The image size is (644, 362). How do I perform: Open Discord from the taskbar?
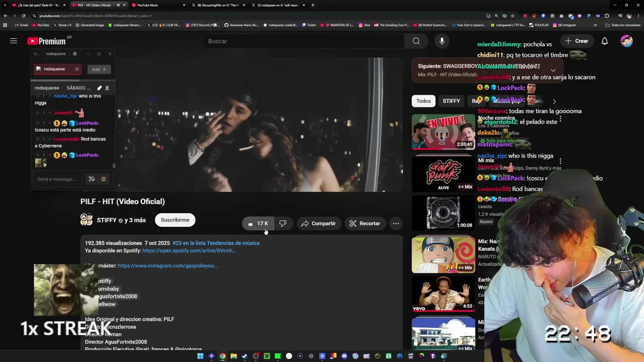point(344,356)
